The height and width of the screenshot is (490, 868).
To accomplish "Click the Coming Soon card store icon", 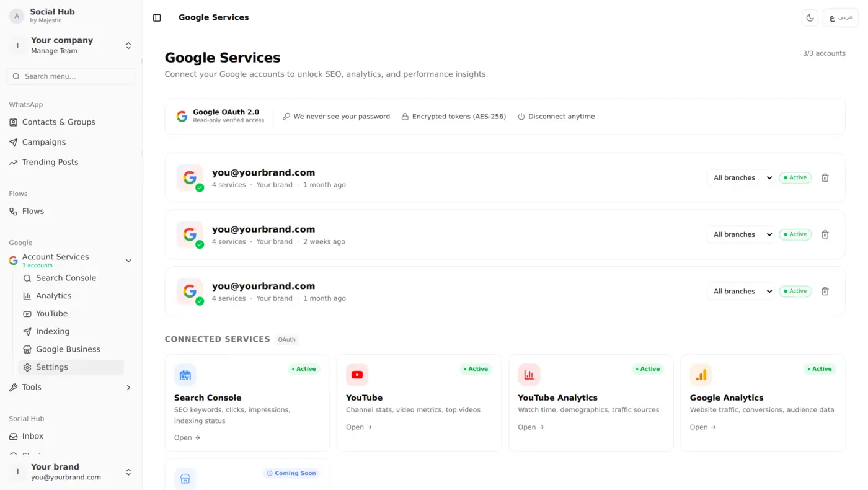I will pos(185,479).
